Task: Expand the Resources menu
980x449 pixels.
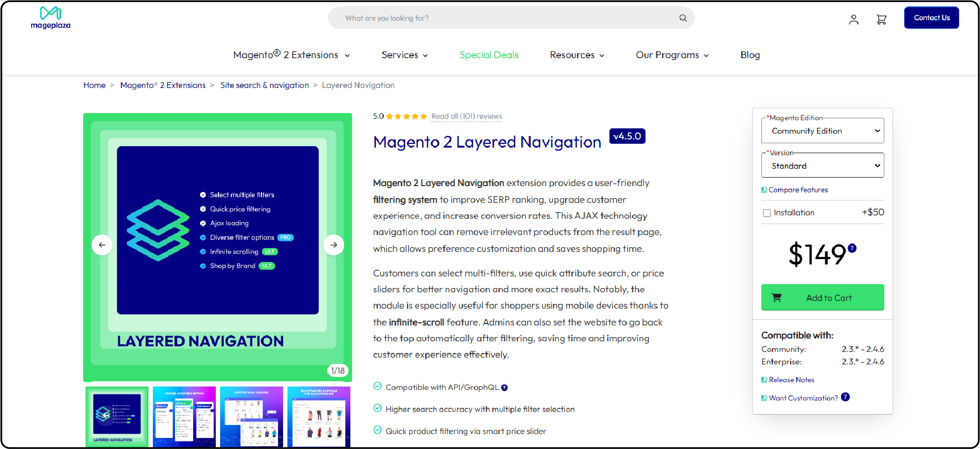Action: point(577,55)
